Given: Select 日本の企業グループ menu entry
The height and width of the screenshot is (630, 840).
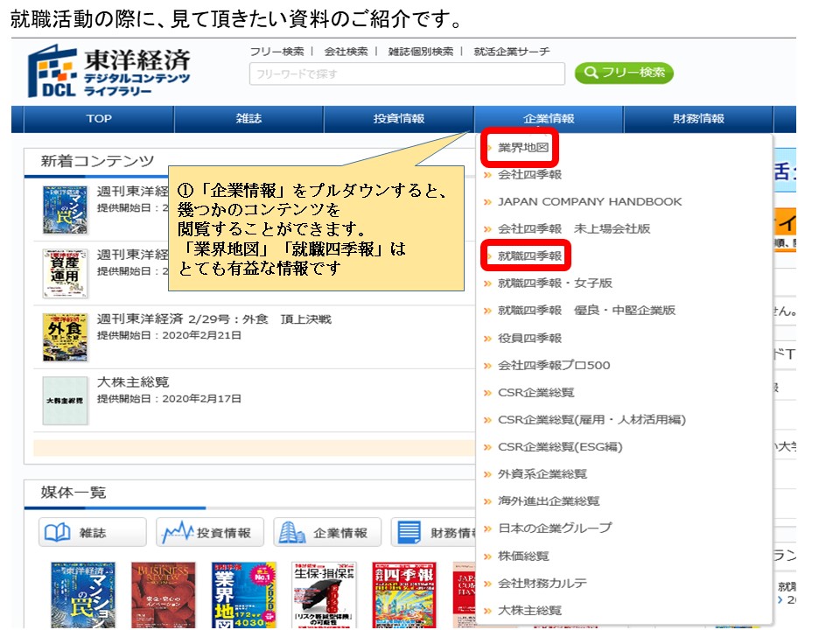Looking at the screenshot, I should pos(555,528).
